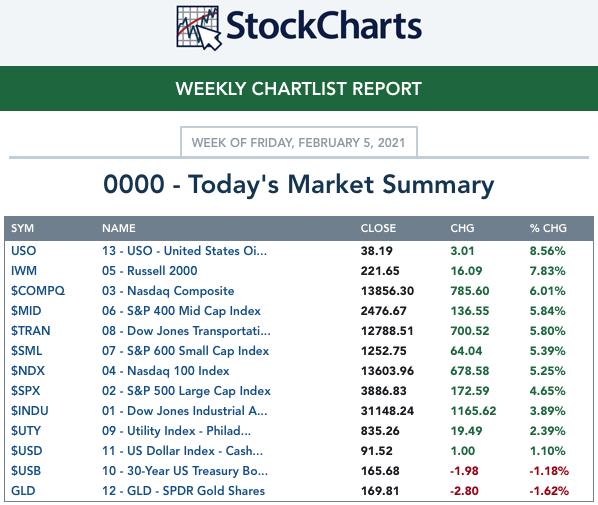Viewport: 598px width, 505px height.
Task: Click the CHG column header
Action: pyautogui.click(x=462, y=228)
